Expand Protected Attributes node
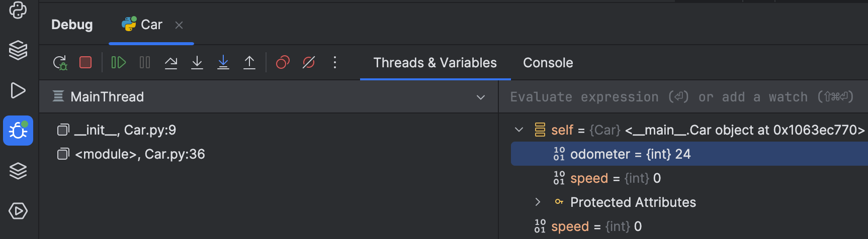This screenshot has width=868, height=239. [538, 202]
